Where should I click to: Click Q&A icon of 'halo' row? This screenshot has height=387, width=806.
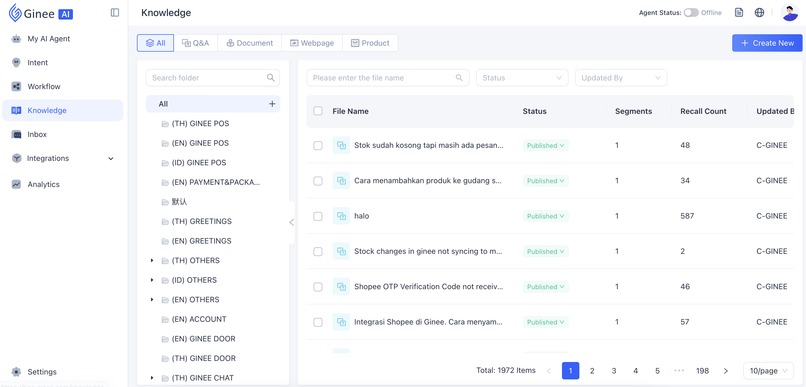(341, 216)
